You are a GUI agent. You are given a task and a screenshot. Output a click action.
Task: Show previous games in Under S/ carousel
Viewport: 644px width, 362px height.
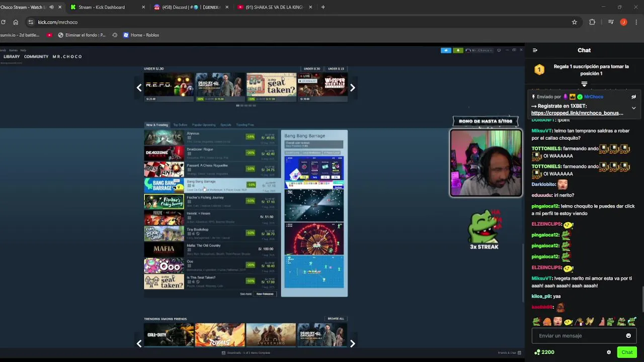(x=139, y=87)
